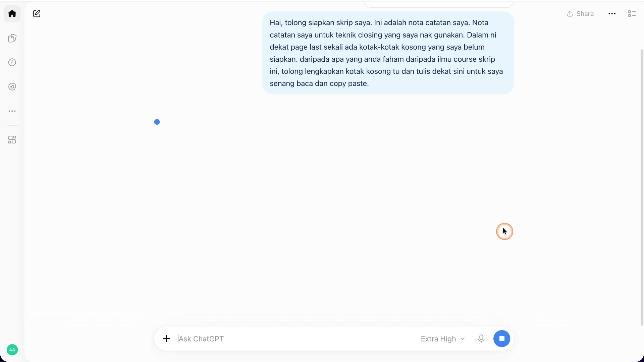Image resolution: width=644 pixels, height=362 pixels.
Task: Toggle the checklist panel icon at top right
Action: (632, 14)
